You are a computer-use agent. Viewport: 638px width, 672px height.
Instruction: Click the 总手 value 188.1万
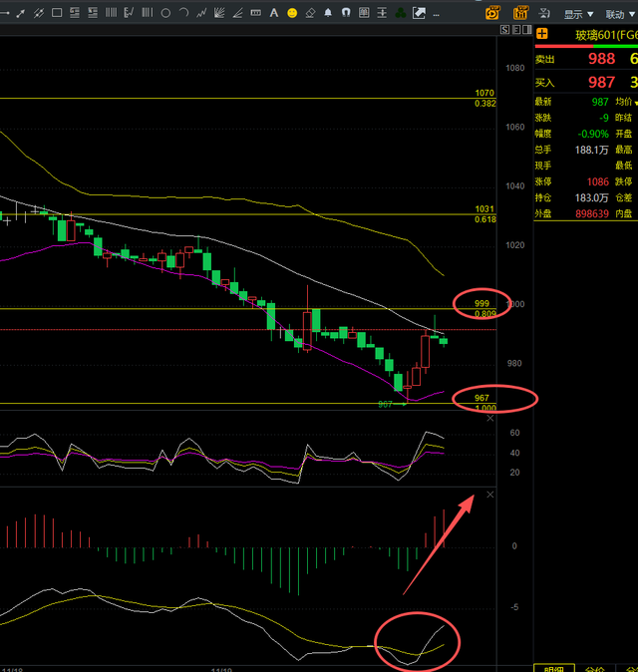pyautogui.click(x=592, y=150)
